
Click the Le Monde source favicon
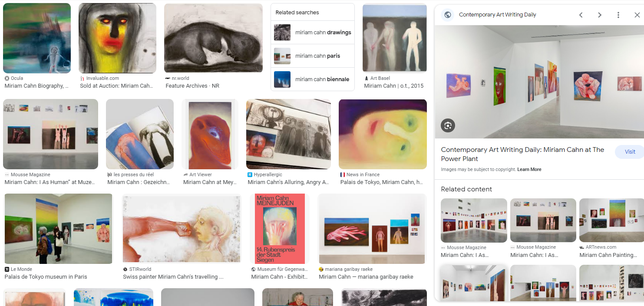[x=7, y=269]
